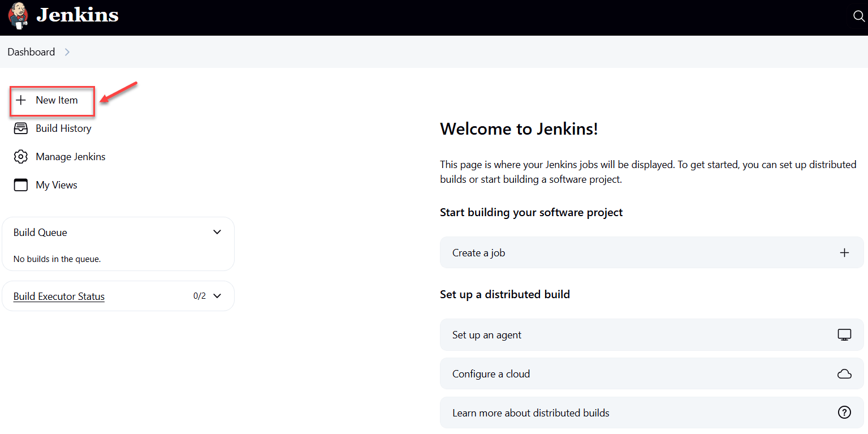Collapse the Build Executor Status section
The image size is (868, 434).
[217, 295]
